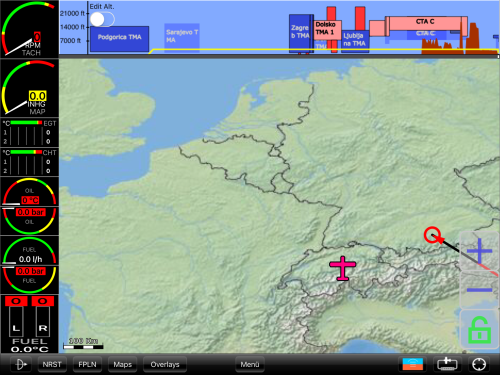Open the Menü button
Screen dimensions: 500x375
pyautogui.click(x=250, y=364)
